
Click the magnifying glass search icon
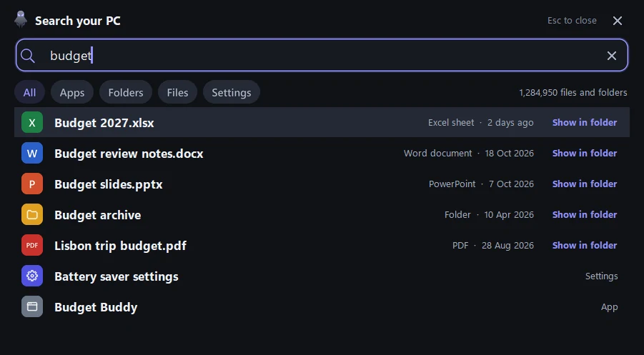click(27, 56)
